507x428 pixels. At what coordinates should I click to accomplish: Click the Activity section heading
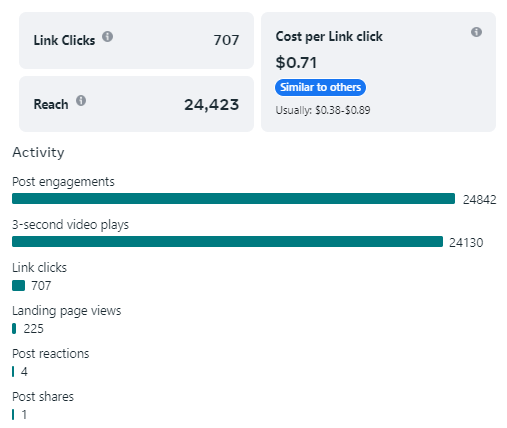(38, 153)
